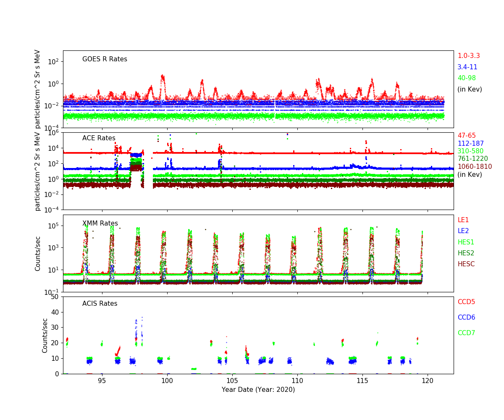The height and width of the screenshot is (420, 504).
Task: Click the HESC legend label
Action: click(466, 264)
